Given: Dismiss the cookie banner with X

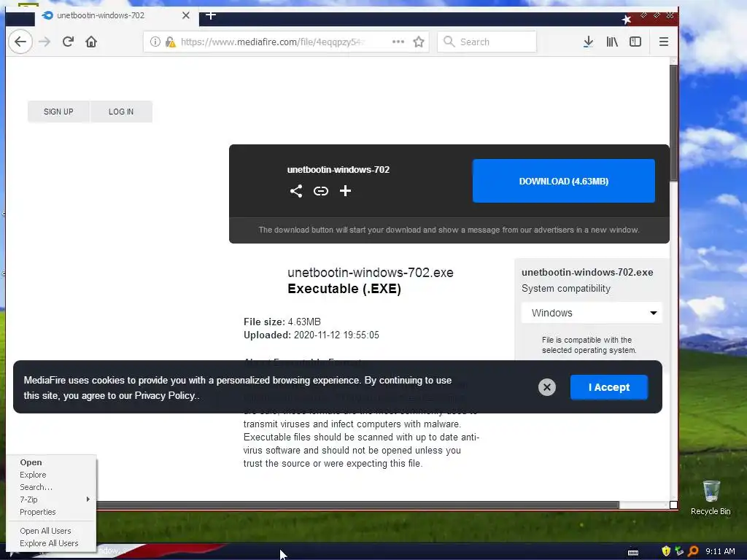Looking at the screenshot, I should point(547,387).
